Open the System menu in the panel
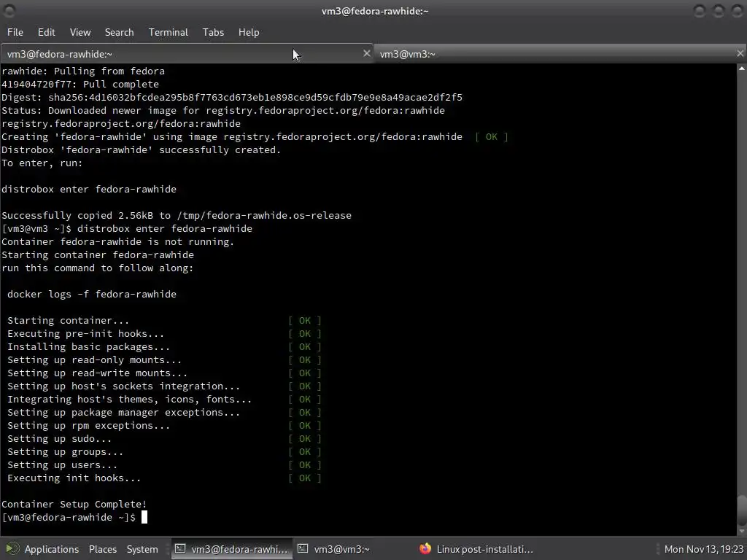747x560 pixels. point(142,549)
